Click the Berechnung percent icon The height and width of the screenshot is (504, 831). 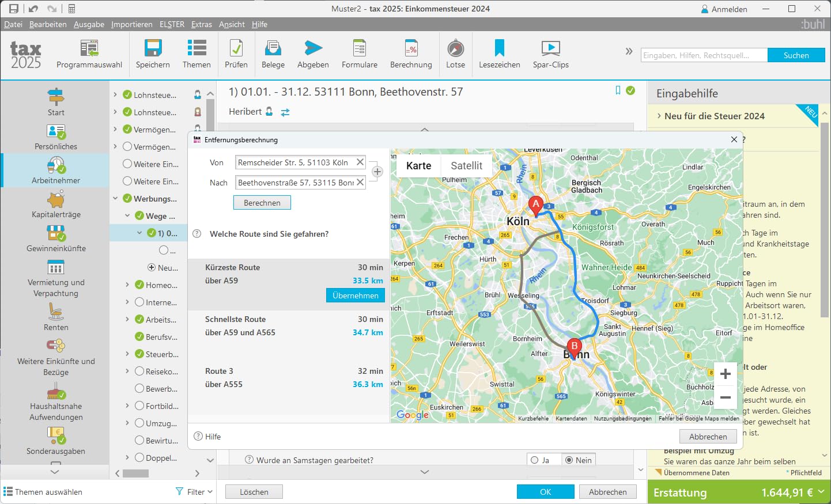[x=411, y=48]
